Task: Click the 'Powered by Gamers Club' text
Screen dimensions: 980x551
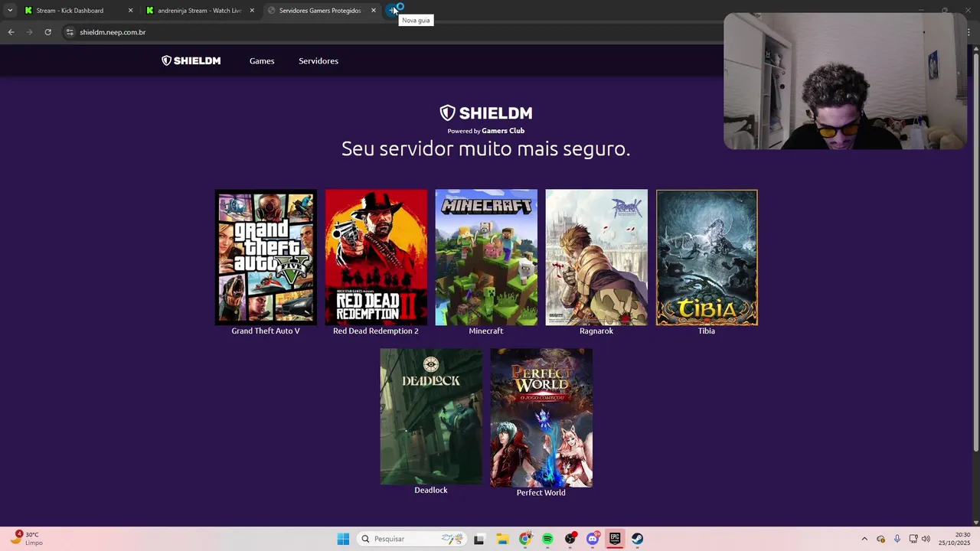Action: pyautogui.click(x=486, y=131)
